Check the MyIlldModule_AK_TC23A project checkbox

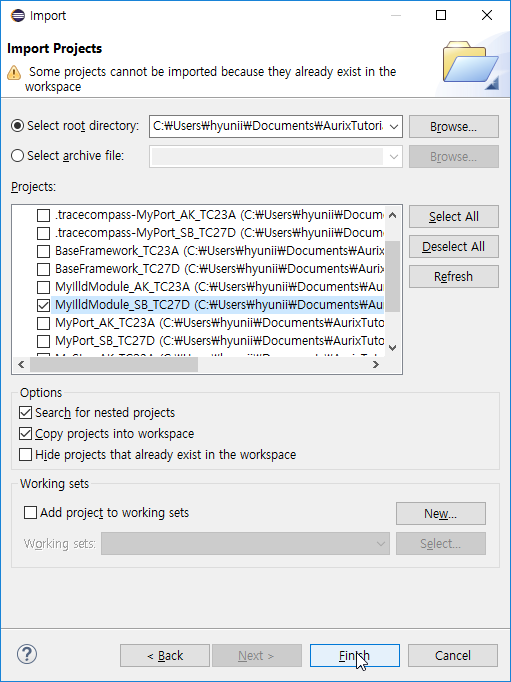(43, 287)
